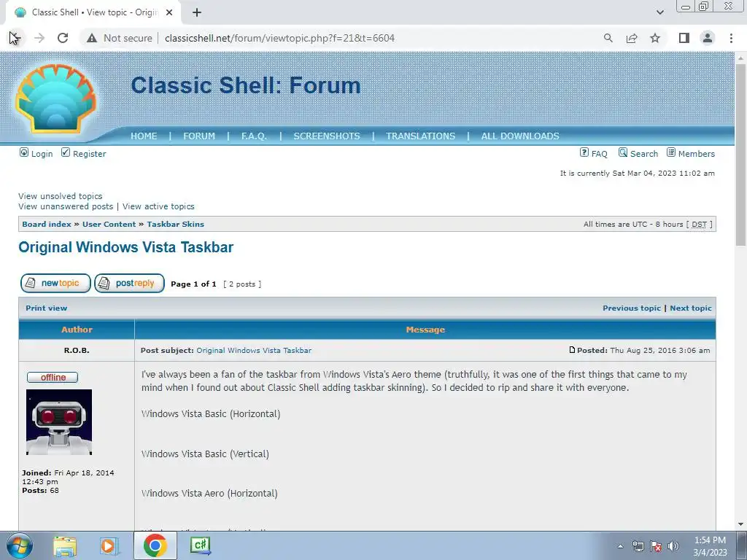Viewport: 747px width, 560px height.
Task: Open the Windows Start orb
Action: click(x=20, y=545)
